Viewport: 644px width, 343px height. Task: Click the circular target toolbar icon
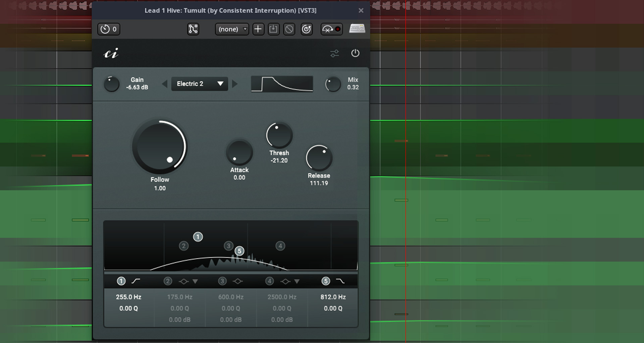click(307, 29)
